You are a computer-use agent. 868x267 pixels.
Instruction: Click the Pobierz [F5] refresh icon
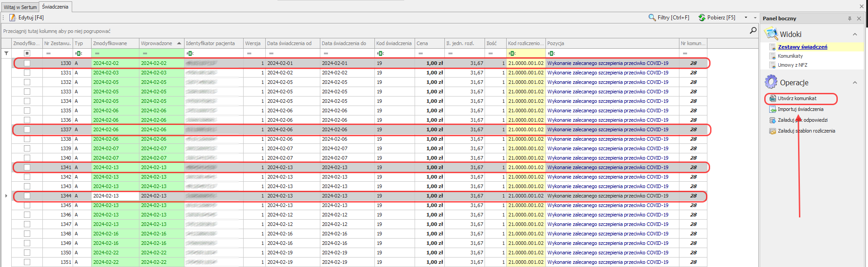pos(702,18)
